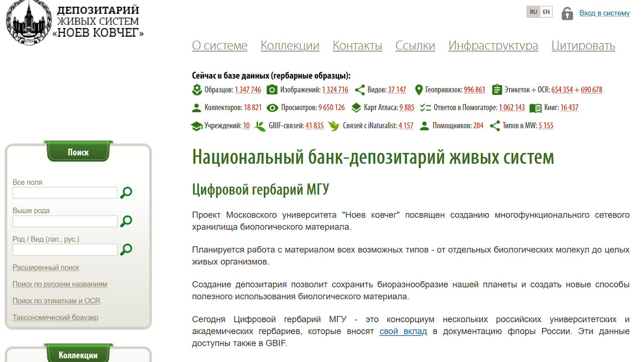Click the Вход в систему login link
This screenshot has height=362, width=644.
point(605,13)
